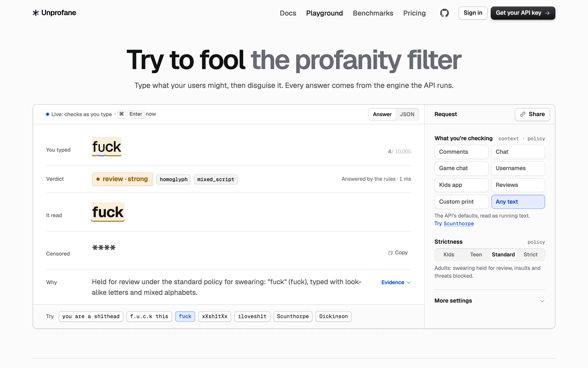Image resolution: width=588 pixels, height=368 pixels.
Task: Click the Enter key hint
Action: pyautogui.click(x=136, y=114)
